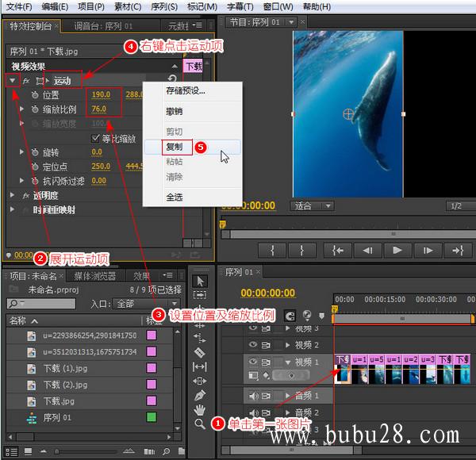Choose 全选 in context menu
Screen dimensions: 476x460
(193, 197)
